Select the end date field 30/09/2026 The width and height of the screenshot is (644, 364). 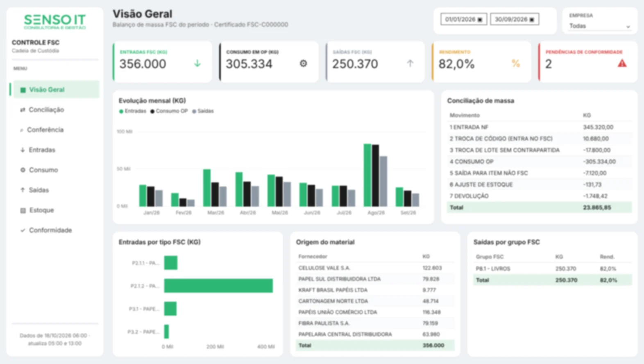(515, 19)
